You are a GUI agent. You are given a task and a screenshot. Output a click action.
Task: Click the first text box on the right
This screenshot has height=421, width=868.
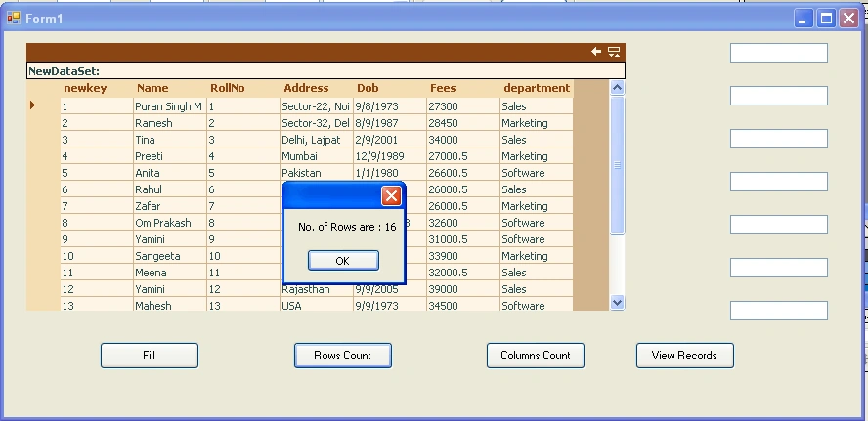pyautogui.click(x=779, y=53)
